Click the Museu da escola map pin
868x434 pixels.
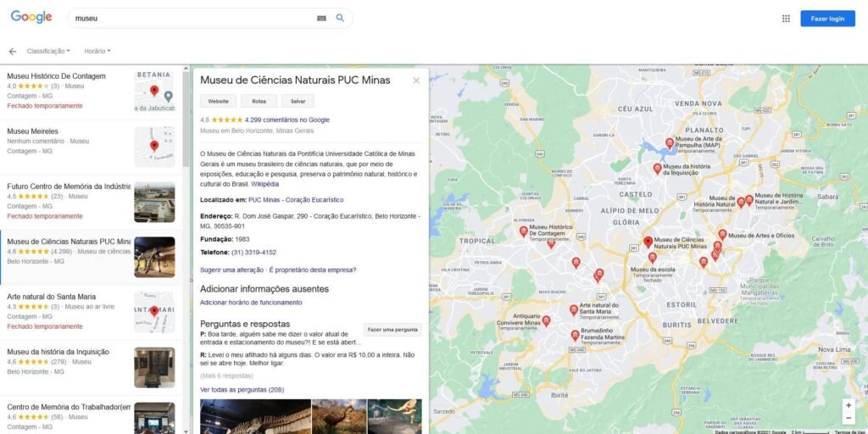point(653,258)
